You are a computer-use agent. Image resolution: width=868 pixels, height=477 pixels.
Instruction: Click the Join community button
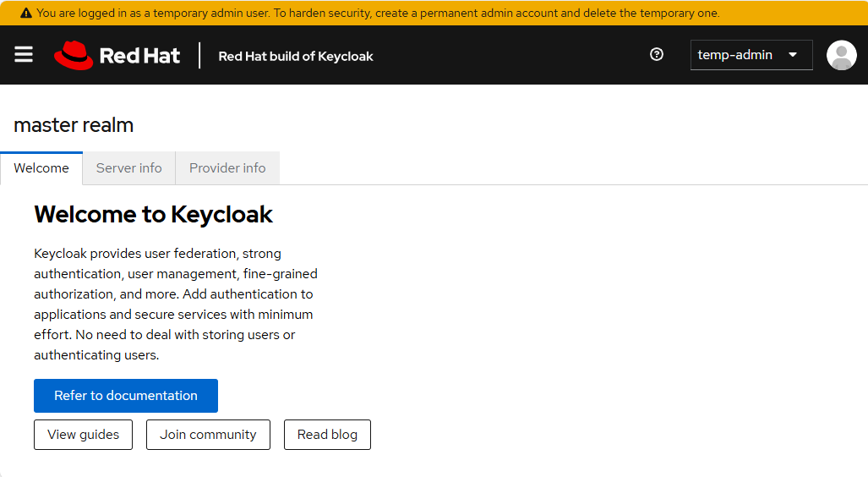208,435
